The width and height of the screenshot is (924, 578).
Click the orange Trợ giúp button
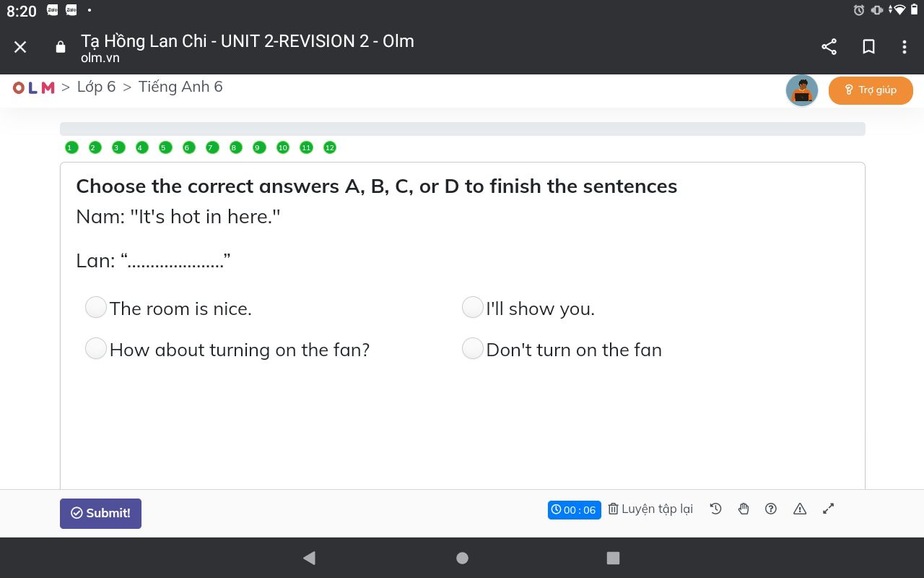871,90
